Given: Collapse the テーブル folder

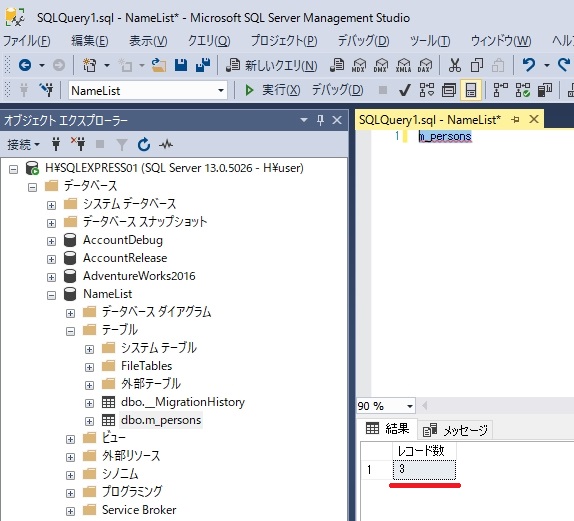Looking at the screenshot, I should 70,331.
